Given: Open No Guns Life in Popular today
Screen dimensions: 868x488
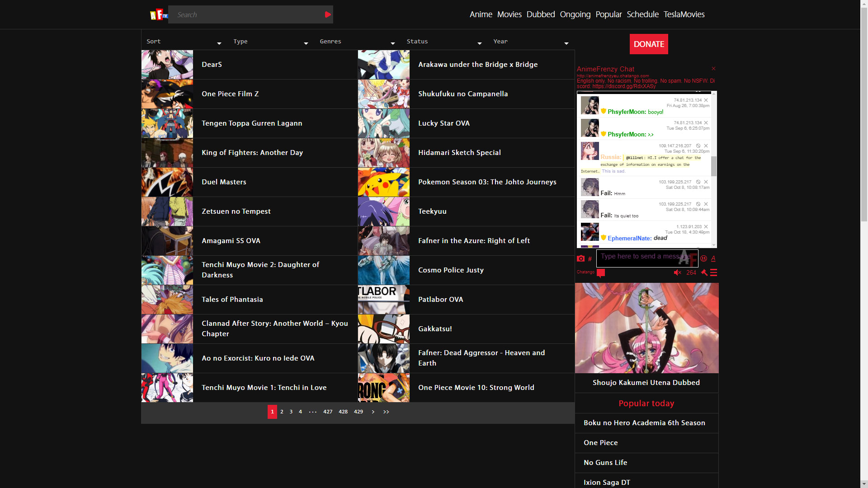Looking at the screenshot, I should pos(605,463).
